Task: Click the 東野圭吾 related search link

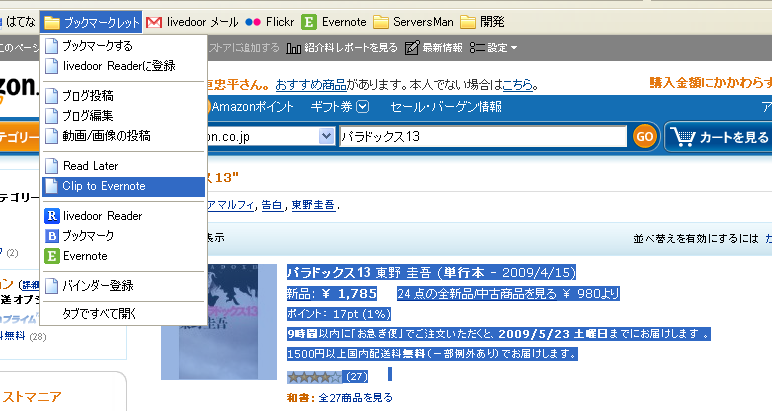Action: [x=313, y=205]
